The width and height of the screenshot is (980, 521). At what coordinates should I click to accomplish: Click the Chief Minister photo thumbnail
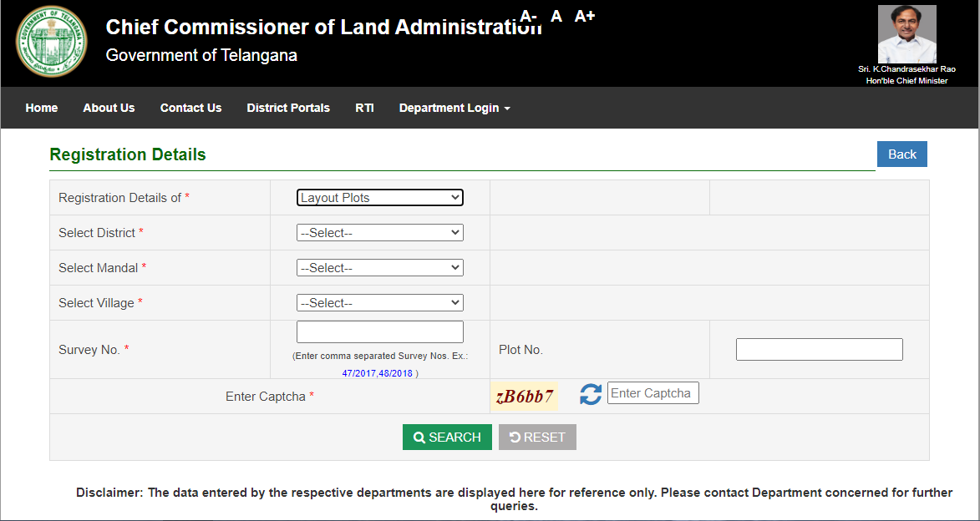906,34
